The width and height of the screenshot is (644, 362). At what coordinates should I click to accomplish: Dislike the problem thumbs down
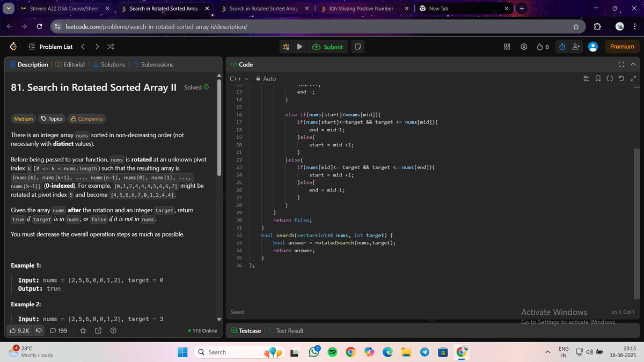pyautogui.click(x=39, y=331)
